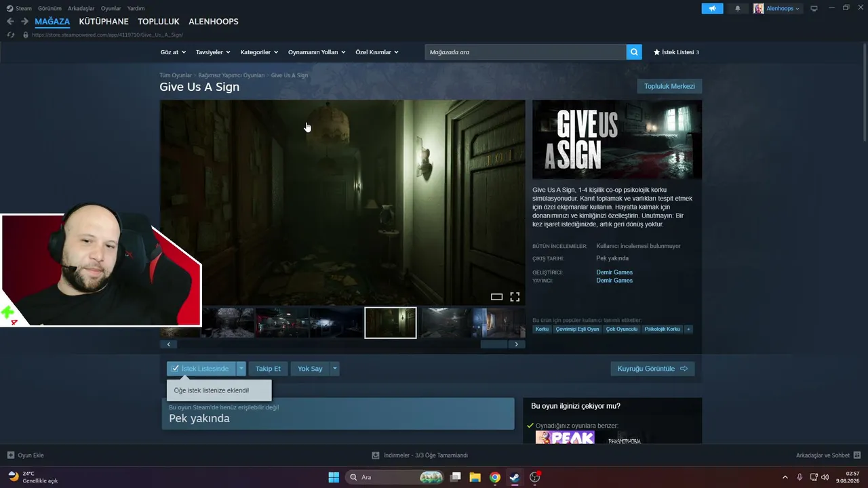Click the Bağımsız Yapımcı Oyunları breadcrumb
Viewport: 868px width, 488px height.
point(231,75)
